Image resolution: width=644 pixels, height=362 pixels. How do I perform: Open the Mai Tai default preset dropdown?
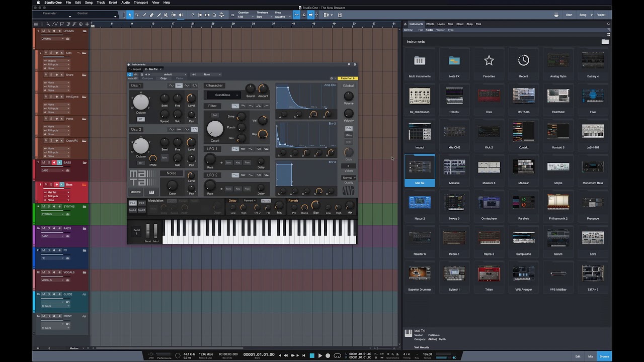pos(170,74)
